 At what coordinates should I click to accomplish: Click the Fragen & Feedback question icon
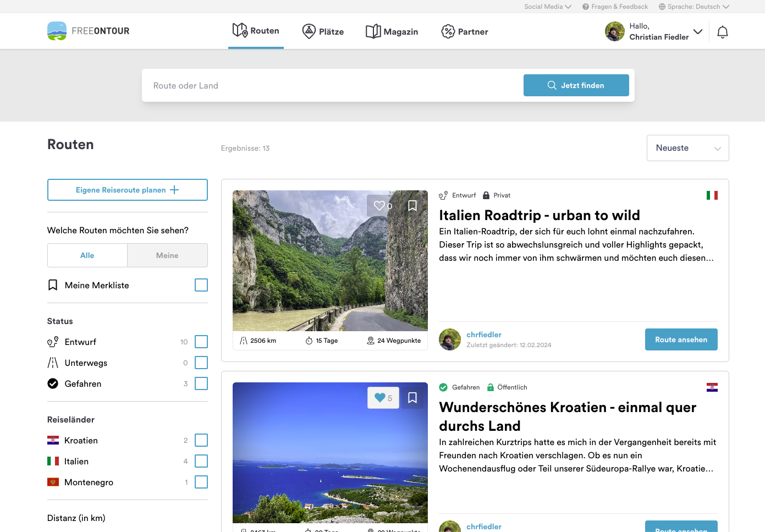(586, 7)
